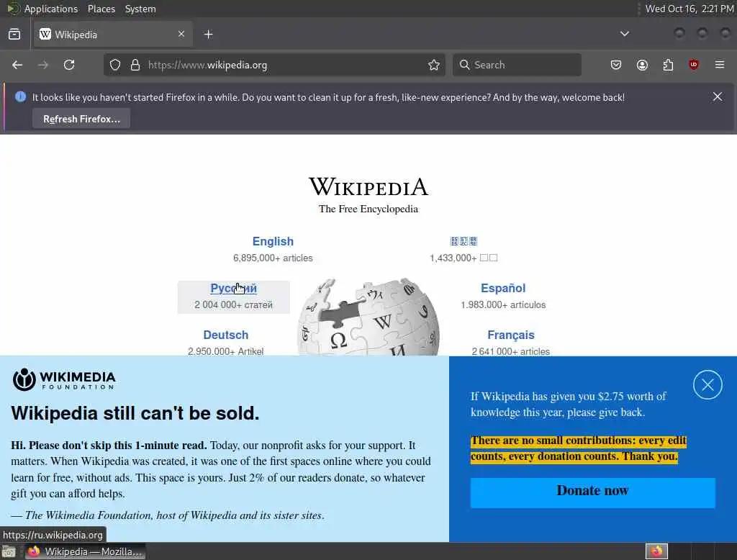Open a new tab with plus button
Viewport: 737px width, 560px height.
coord(209,35)
